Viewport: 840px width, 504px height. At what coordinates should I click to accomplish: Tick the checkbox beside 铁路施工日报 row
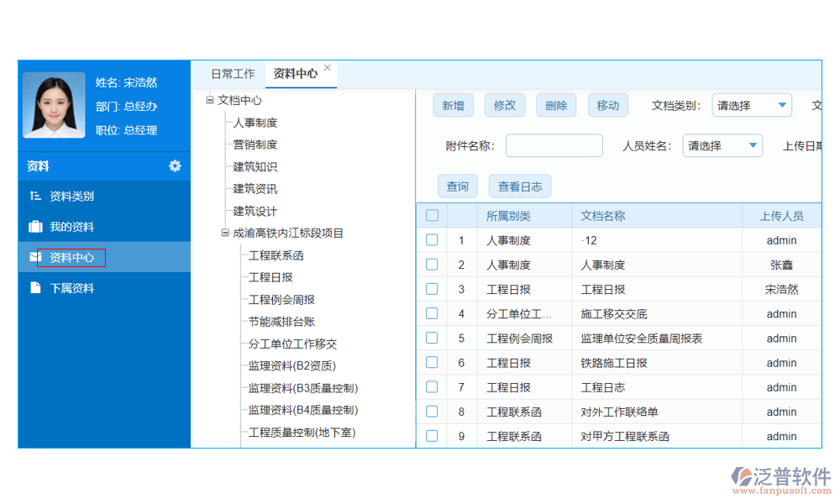432,362
